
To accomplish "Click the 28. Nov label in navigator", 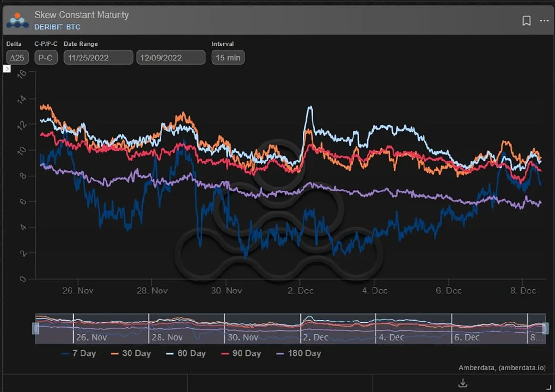I will pos(167,337).
